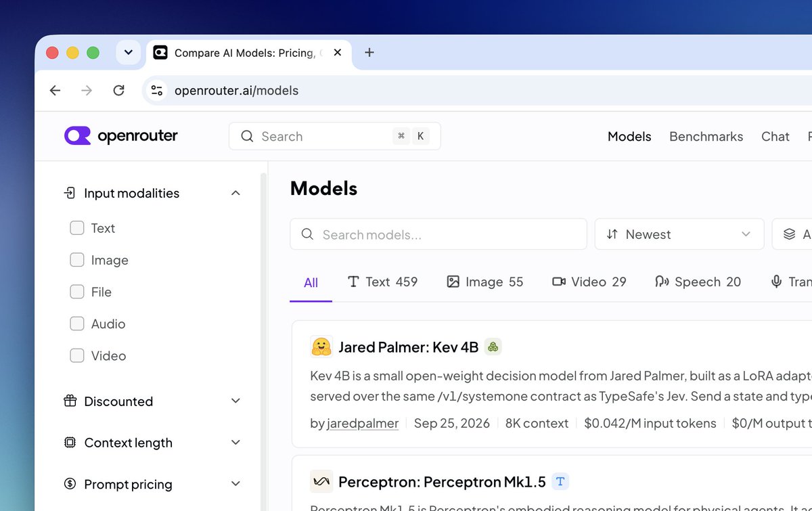Click the Sep 25, 2026 date text

452,423
